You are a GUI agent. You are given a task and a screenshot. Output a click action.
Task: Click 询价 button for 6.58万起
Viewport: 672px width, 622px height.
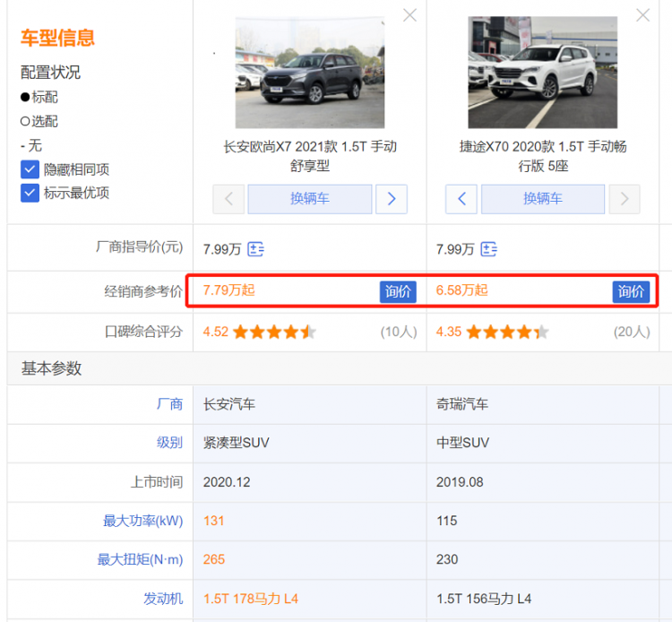click(x=631, y=291)
